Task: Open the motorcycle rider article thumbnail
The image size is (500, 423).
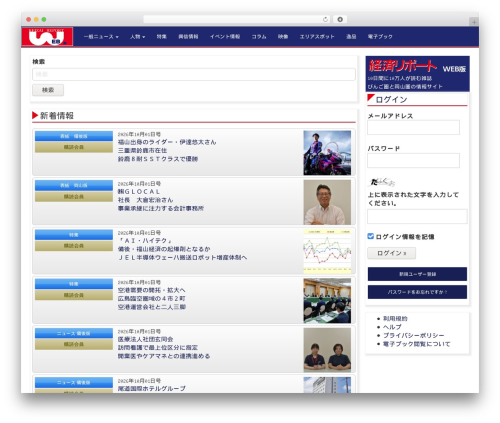Action: pyautogui.click(x=327, y=153)
